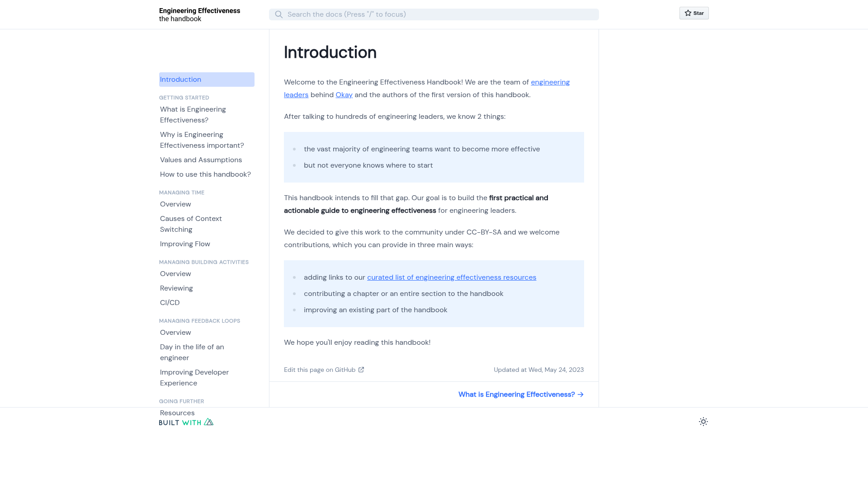Open the Reviewing chapter
The height and width of the screenshot is (488, 868).
(x=176, y=288)
